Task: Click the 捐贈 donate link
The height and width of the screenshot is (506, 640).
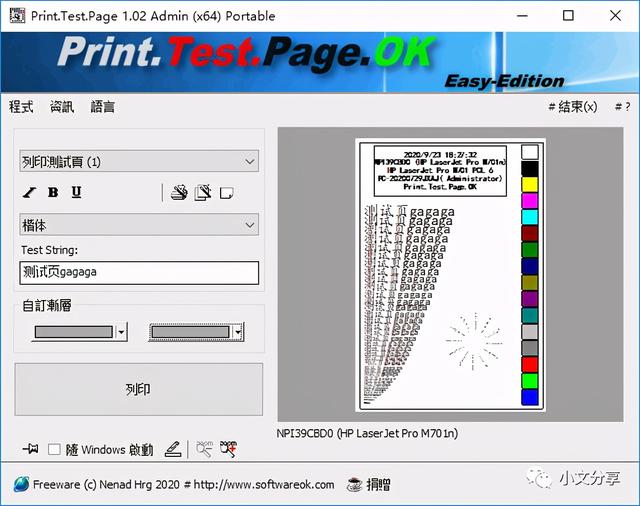Action: pyautogui.click(x=378, y=485)
